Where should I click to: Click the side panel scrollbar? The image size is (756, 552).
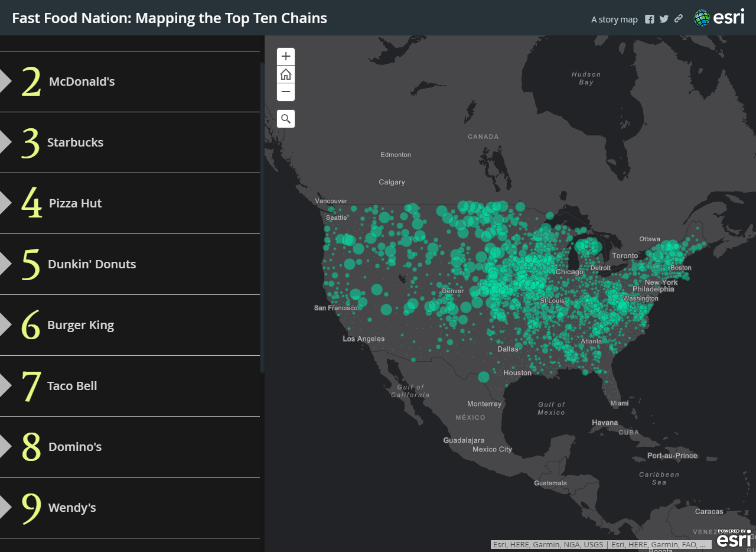pyautogui.click(x=262, y=219)
